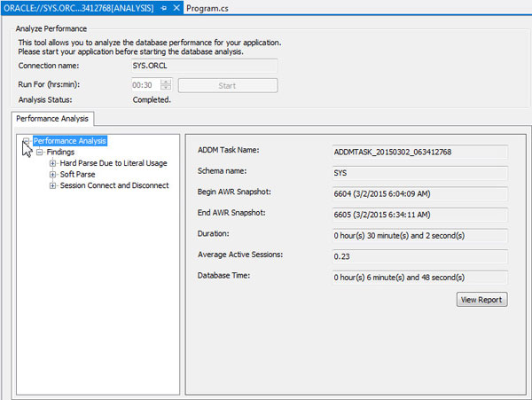This screenshot has width=532, height=400.
Task: Pin the ORACLE analysis document tab
Action: 164,8
